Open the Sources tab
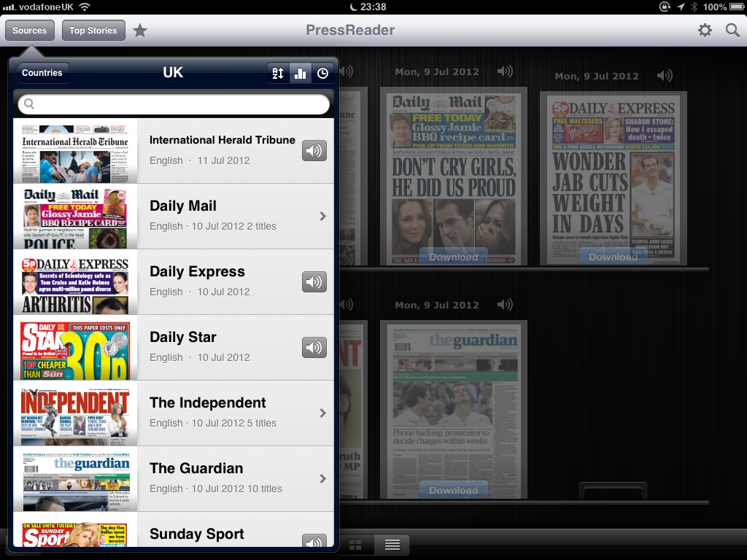This screenshot has height=560, width=747. pyautogui.click(x=29, y=31)
